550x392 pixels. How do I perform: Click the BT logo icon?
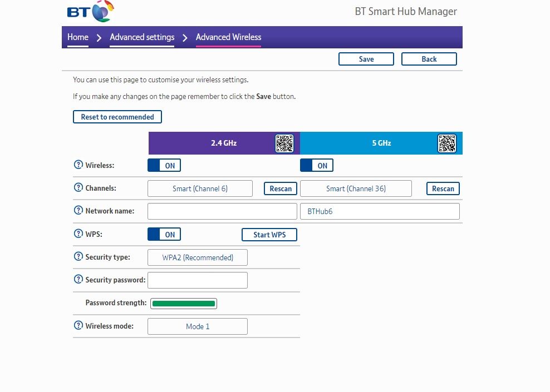[90, 12]
